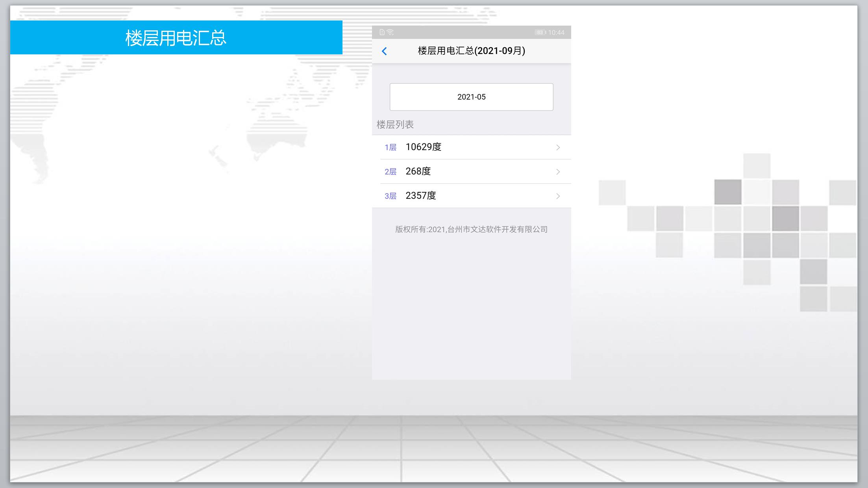Expand 1层 row using its chevron
Image resolution: width=868 pixels, height=488 pixels.
[558, 147]
